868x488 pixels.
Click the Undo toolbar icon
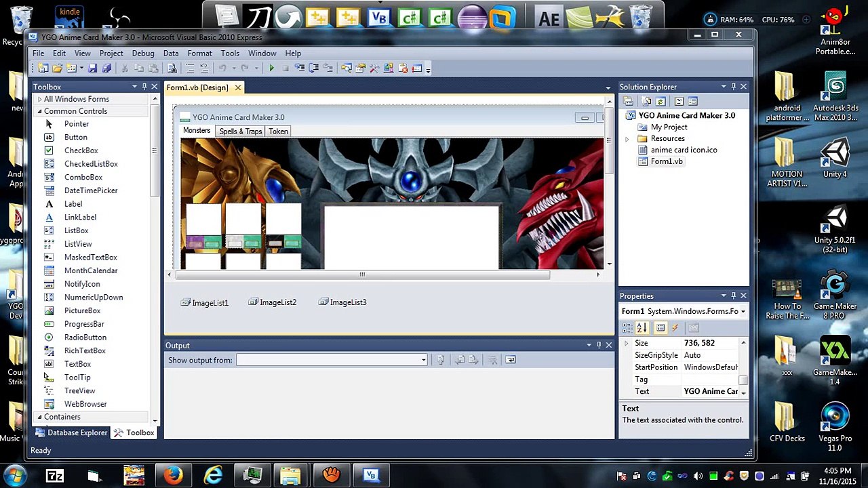(x=222, y=68)
